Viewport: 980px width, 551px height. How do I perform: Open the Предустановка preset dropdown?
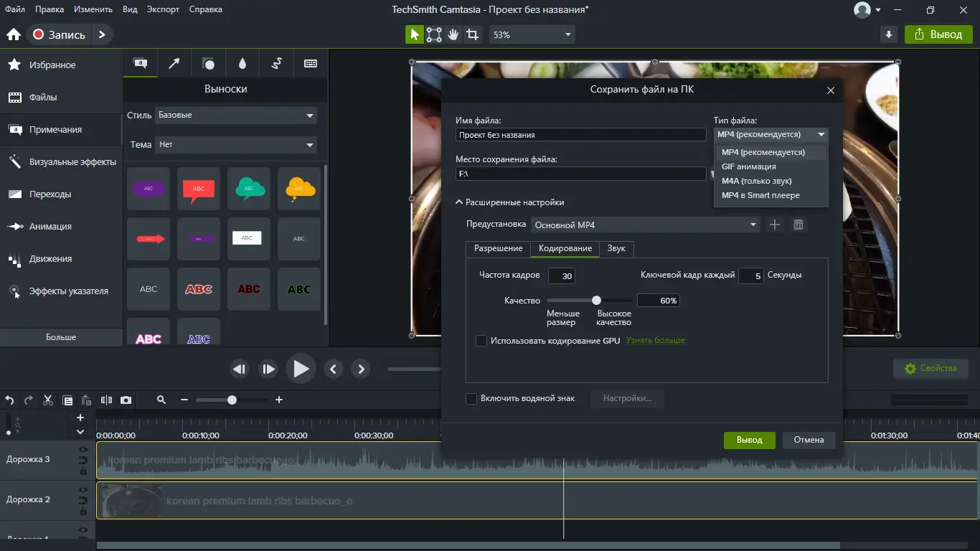coord(645,225)
